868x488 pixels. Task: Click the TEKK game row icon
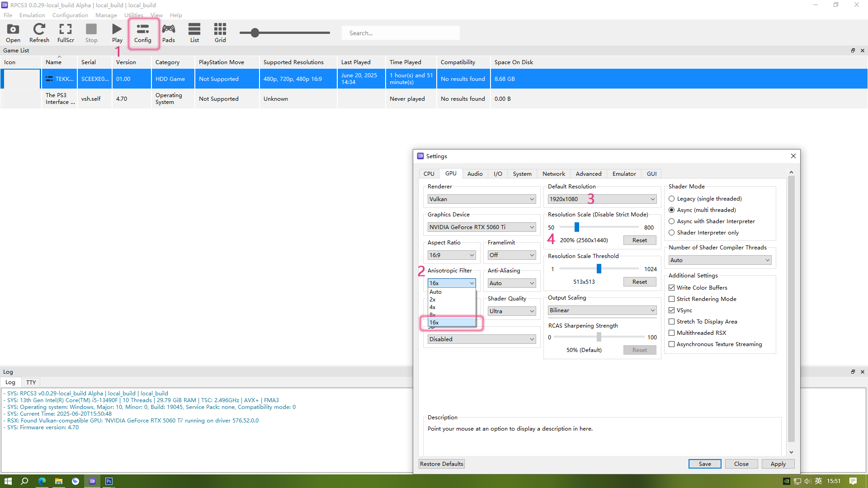21,79
